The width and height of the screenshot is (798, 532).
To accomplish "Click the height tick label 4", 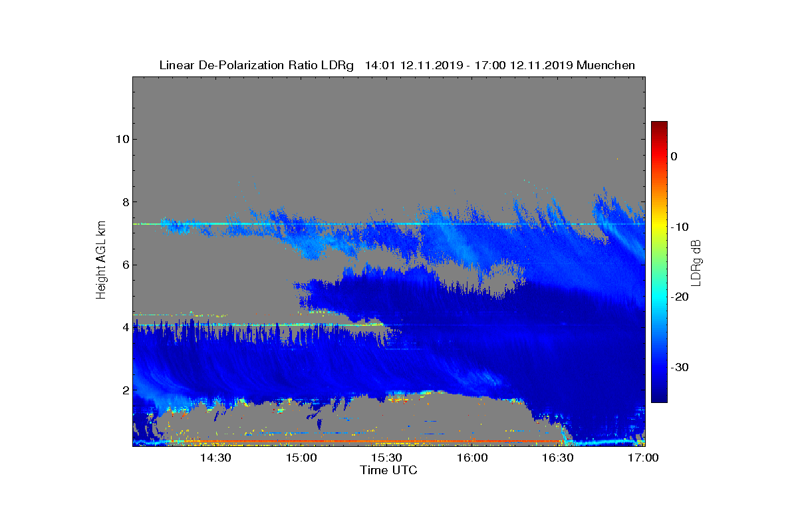I will [x=125, y=327].
